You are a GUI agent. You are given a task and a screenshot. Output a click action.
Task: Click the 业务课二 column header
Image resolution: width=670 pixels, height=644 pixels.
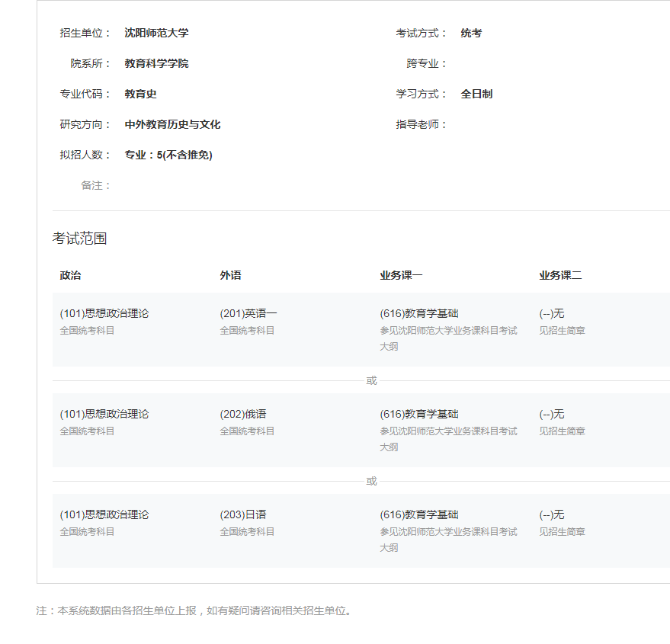(560, 275)
